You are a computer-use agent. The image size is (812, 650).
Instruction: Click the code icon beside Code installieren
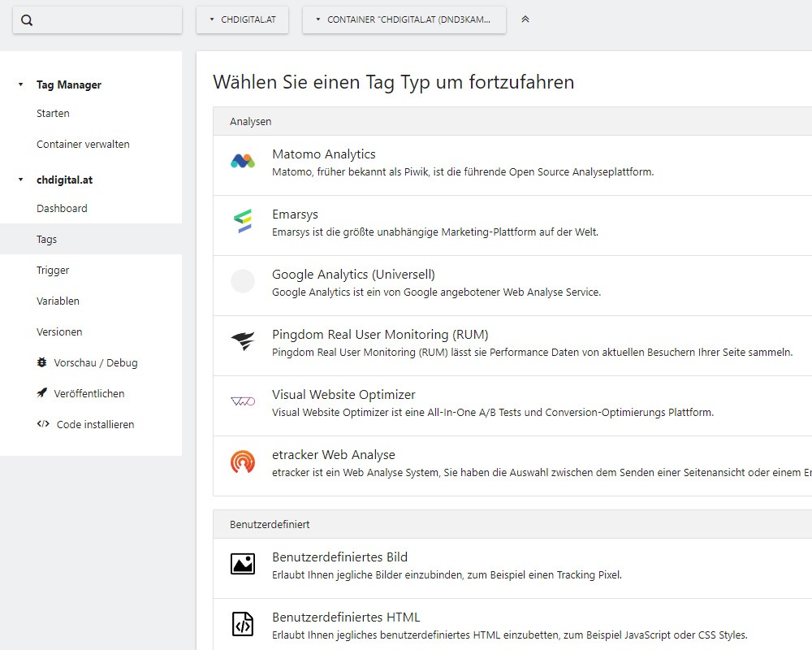click(x=43, y=424)
